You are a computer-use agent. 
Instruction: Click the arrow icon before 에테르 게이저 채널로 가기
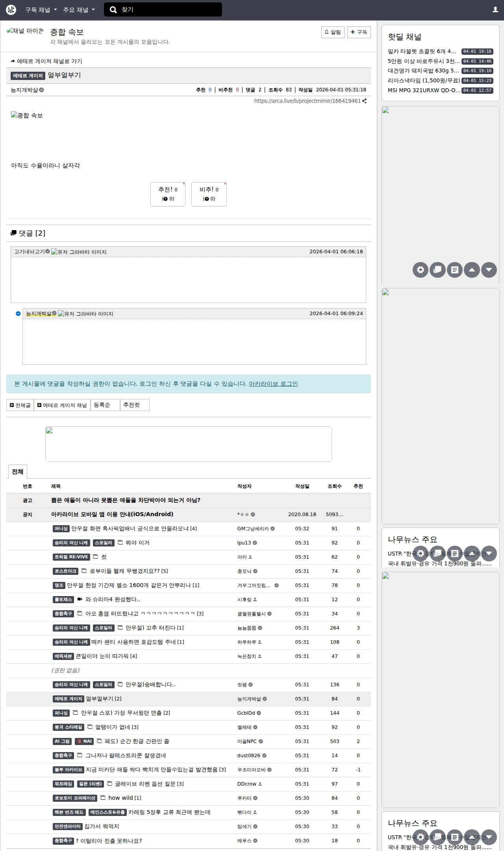(13, 61)
